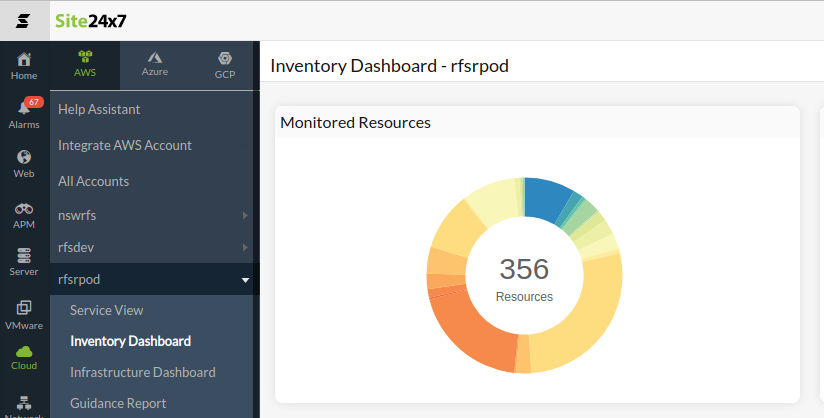Open the Network module icon
This screenshot has width=824, height=418.
24,403
